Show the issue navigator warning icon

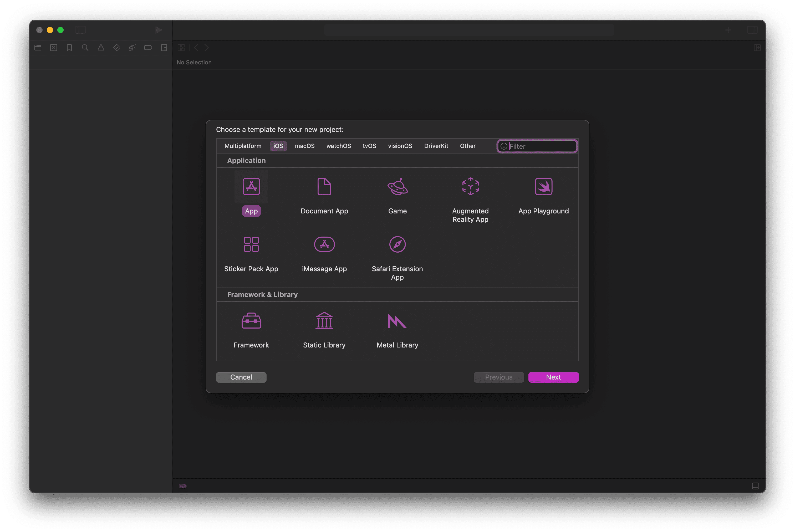point(101,48)
